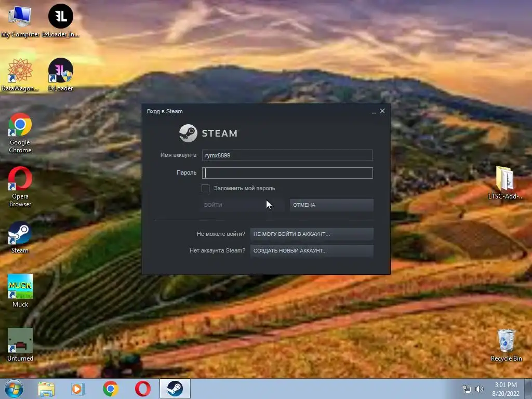532x399 pixels.
Task: Open Windows Explorer from the taskbar
Action: pos(46,389)
